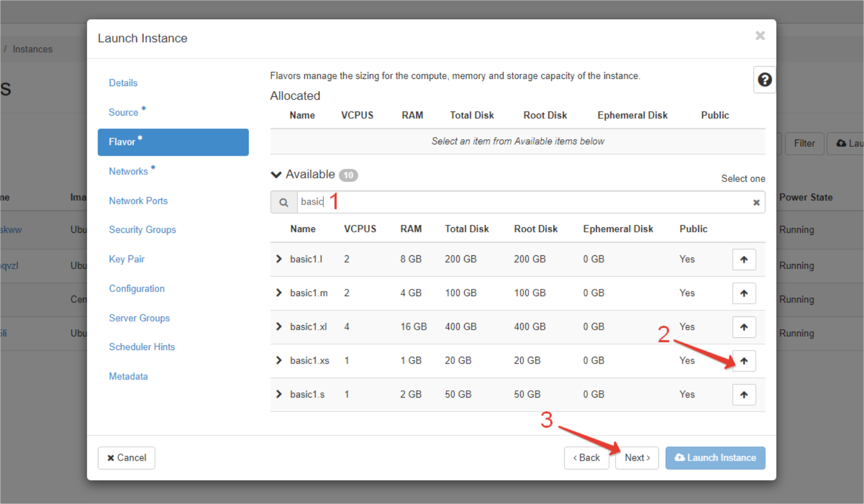This screenshot has width=864, height=504.
Task: Click the help question mark icon
Action: tap(764, 80)
